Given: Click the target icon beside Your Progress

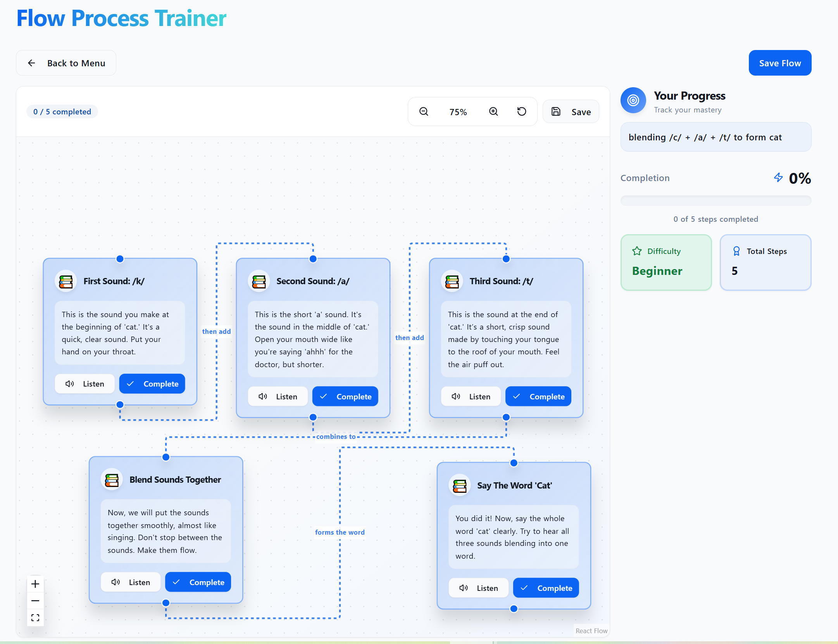Looking at the screenshot, I should (633, 100).
